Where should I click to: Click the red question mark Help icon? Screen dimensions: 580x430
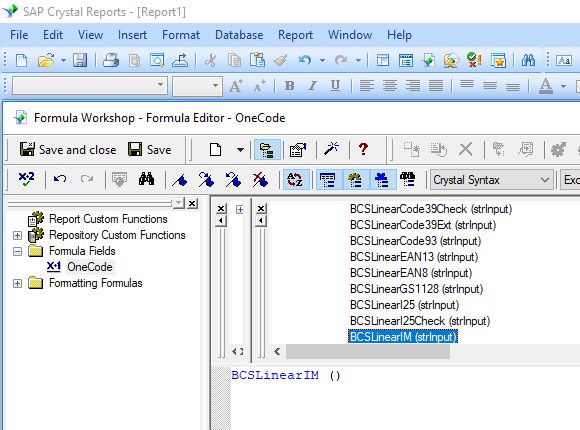(x=363, y=149)
